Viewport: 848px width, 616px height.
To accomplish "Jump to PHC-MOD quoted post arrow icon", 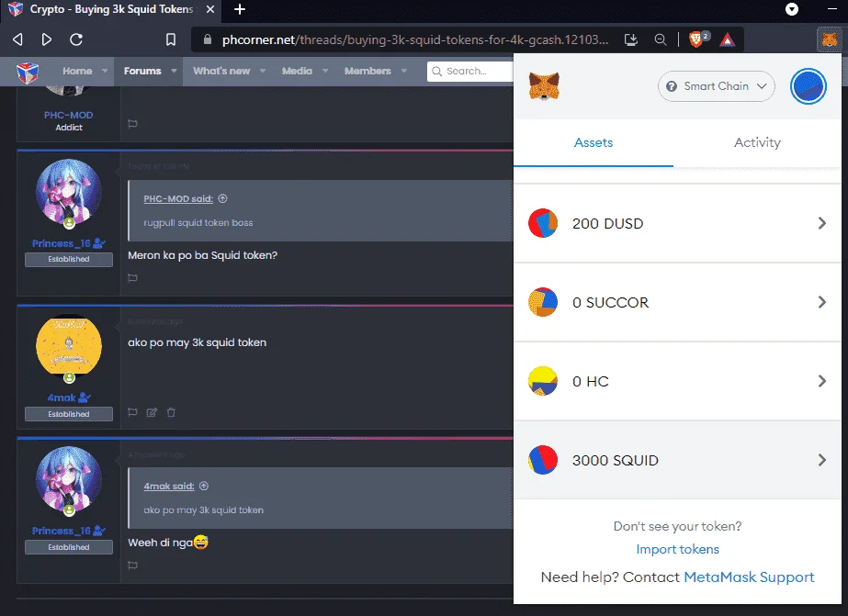I will pyautogui.click(x=223, y=198).
